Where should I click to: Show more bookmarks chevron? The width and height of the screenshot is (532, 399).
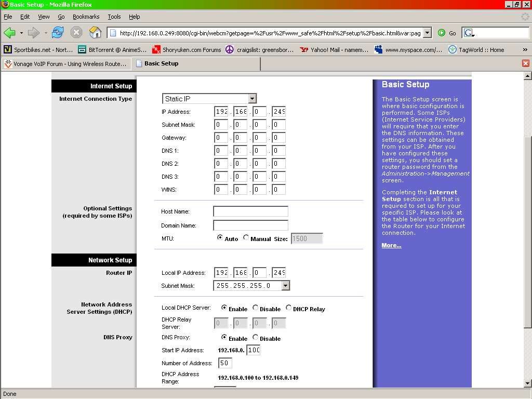tap(525, 50)
